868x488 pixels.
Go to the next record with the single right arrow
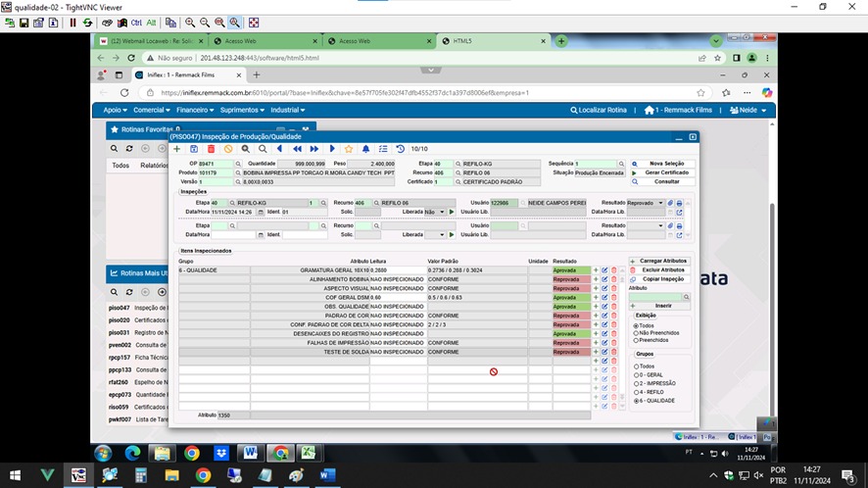(x=331, y=149)
